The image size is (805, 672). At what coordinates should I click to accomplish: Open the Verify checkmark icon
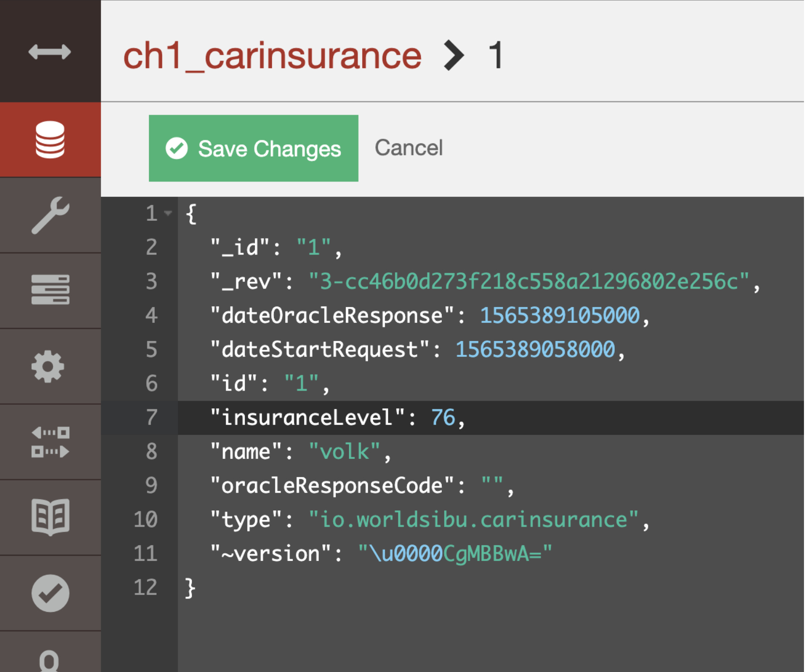50,593
